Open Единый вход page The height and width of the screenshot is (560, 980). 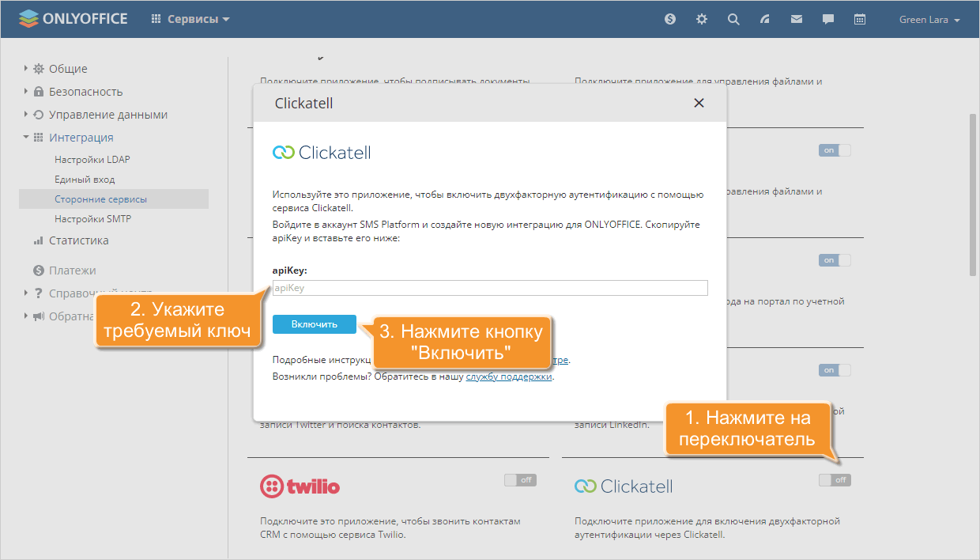pyautogui.click(x=85, y=180)
